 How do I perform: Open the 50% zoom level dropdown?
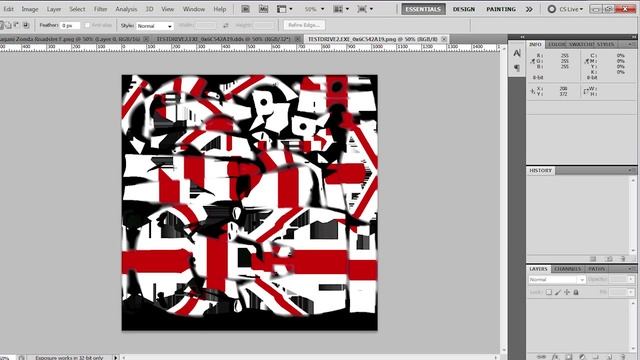click(x=314, y=9)
